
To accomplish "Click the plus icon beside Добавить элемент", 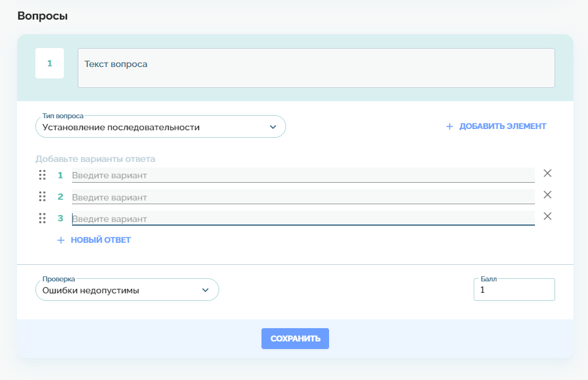I will [450, 126].
